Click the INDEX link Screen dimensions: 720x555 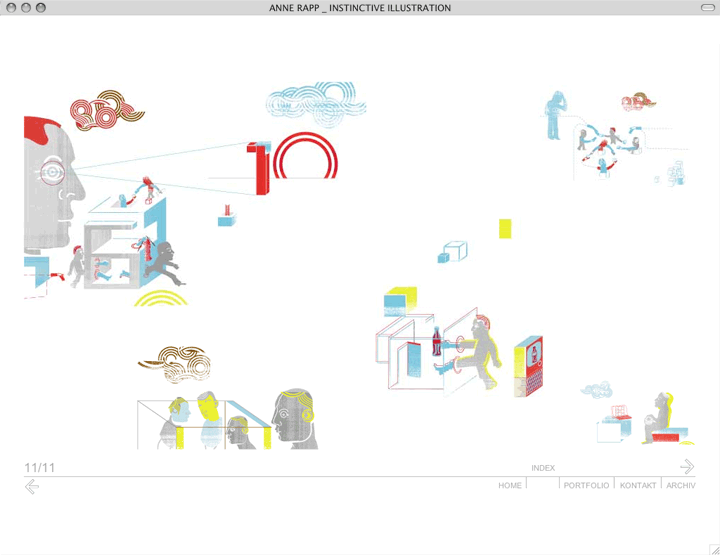pos(543,468)
